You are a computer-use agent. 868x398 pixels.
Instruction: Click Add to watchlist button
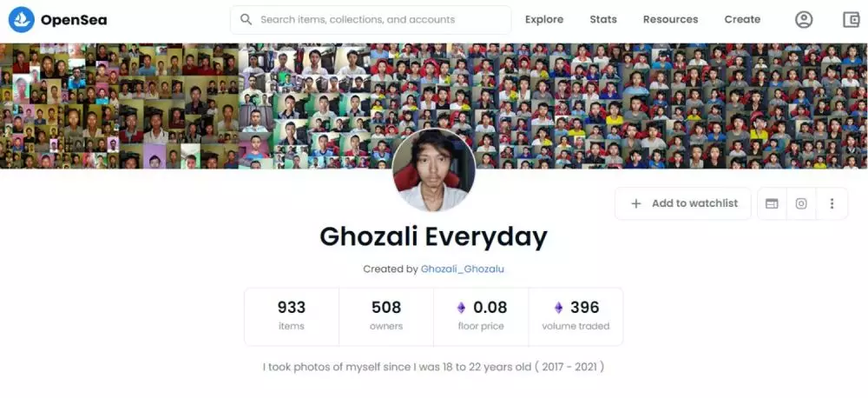[x=683, y=203]
